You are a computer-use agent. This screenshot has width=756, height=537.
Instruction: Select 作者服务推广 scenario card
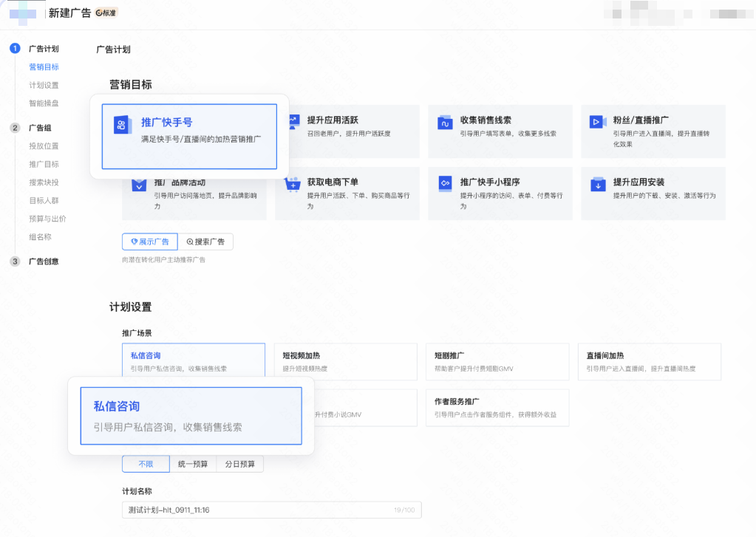pos(497,408)
